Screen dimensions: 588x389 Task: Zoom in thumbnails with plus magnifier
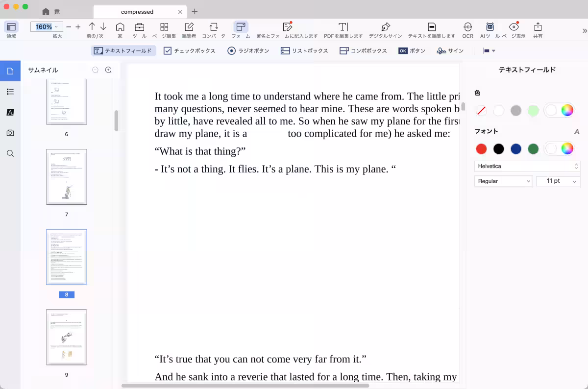[108, 70]
